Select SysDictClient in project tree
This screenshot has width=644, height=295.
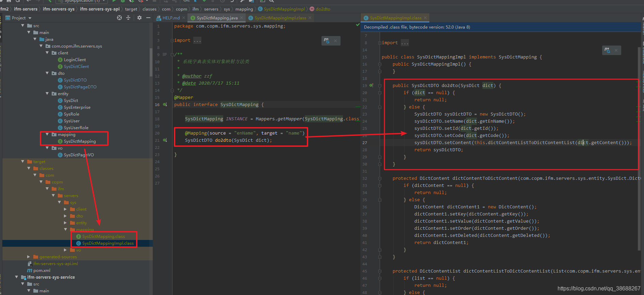click(x=76, y=67)
